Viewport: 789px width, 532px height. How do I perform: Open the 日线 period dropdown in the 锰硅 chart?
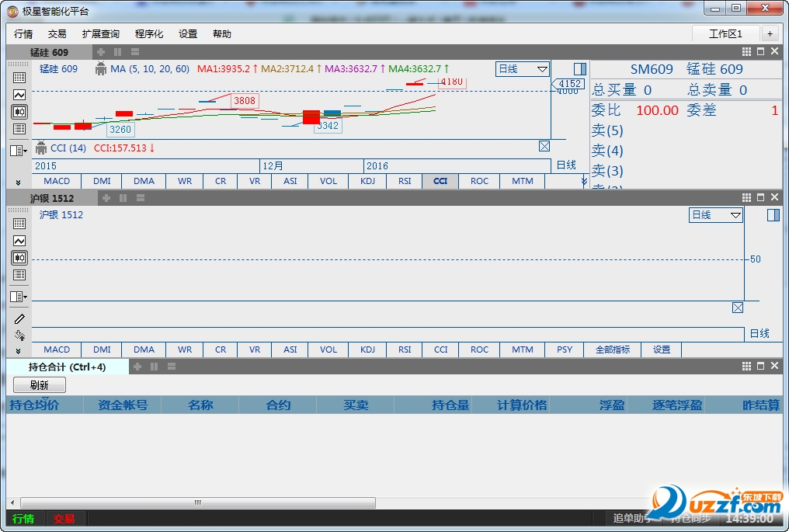pos(523,69)
